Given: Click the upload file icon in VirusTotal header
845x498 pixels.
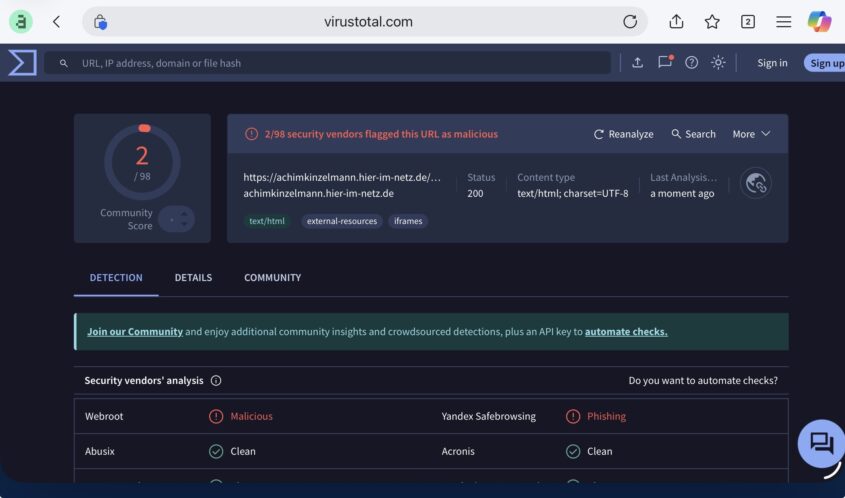Looking at the screenshot, I should tap(638, 63).
